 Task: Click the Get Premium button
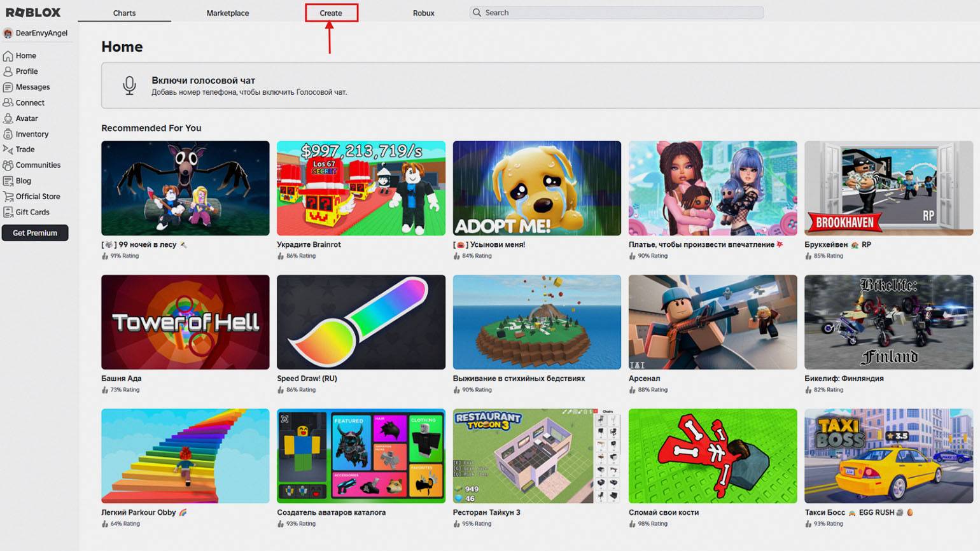[x=35, y=233]
